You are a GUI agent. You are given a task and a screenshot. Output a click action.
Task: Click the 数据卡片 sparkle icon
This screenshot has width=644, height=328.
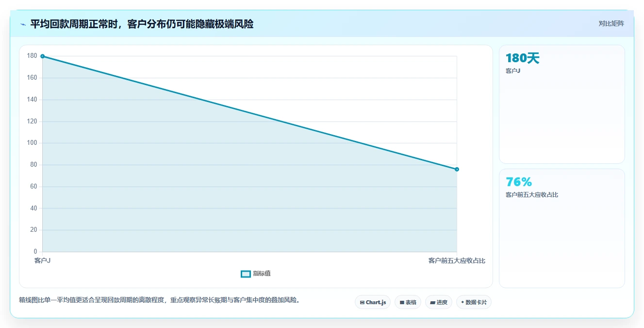click(462, 302)
